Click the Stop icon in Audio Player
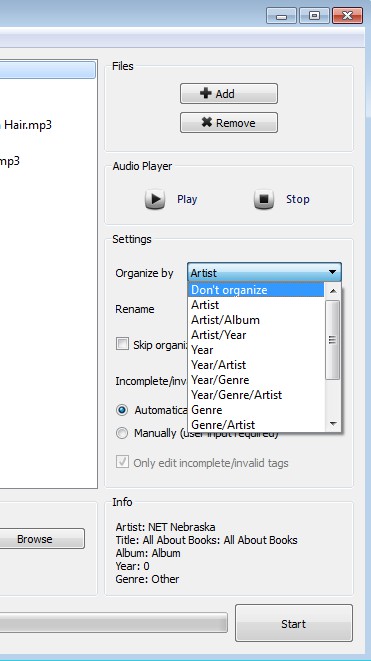Image resolution: width=371 pixels, height=661 pixels. (x=264, y=199)
